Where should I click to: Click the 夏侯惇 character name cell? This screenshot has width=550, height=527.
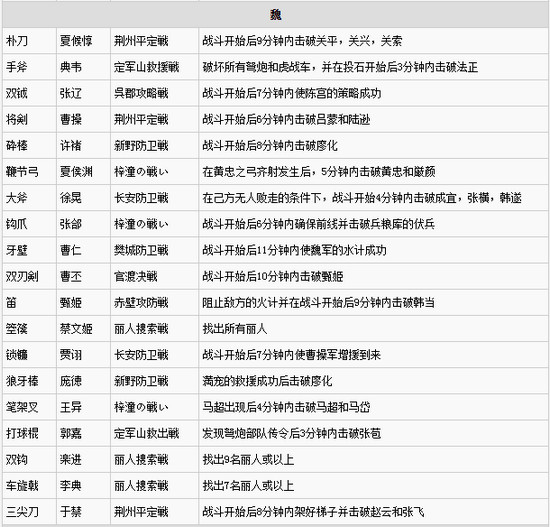click(x=83, y=41)
